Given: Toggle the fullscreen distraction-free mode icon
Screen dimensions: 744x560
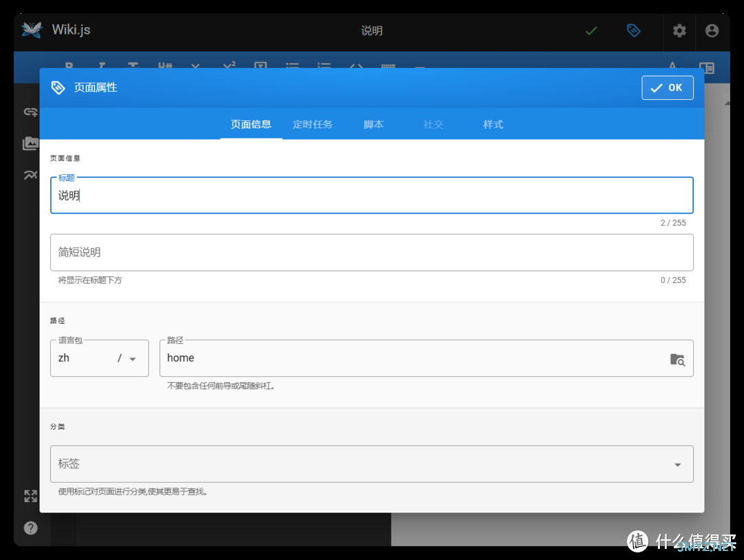Looking at the screenshot, I should coord(31,497).
